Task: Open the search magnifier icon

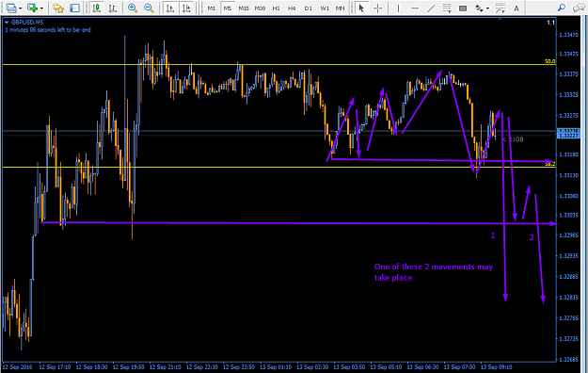Action: (562, 8)
